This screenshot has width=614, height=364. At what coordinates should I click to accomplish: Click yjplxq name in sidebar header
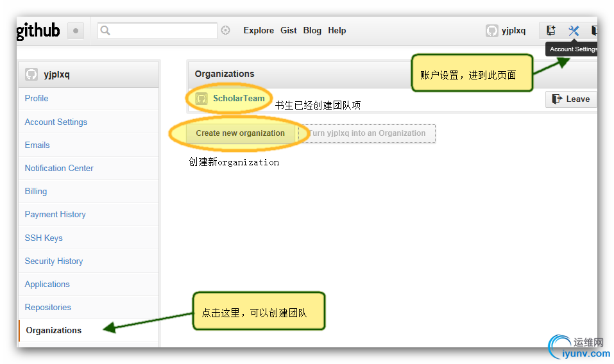point(56,74)
